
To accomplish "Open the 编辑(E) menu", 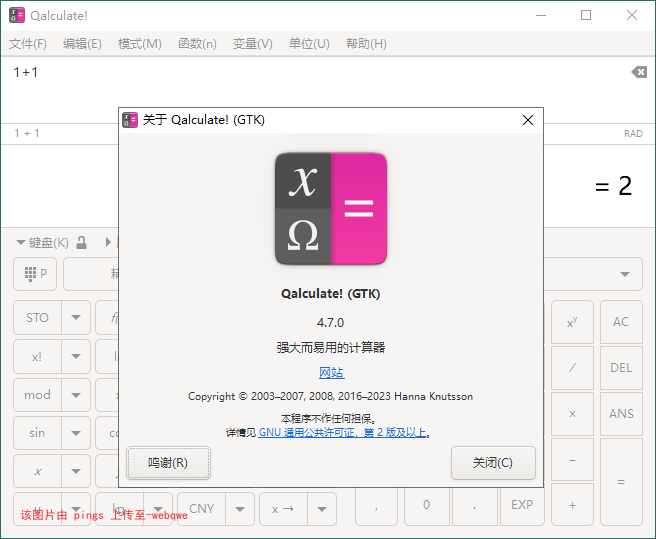I will pyautogui.click(x=82, y=44).
